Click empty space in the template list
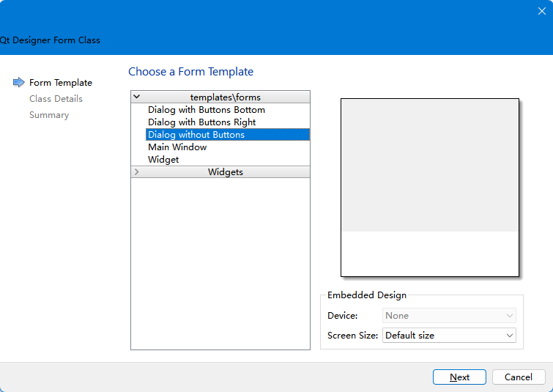 [220, 264]
